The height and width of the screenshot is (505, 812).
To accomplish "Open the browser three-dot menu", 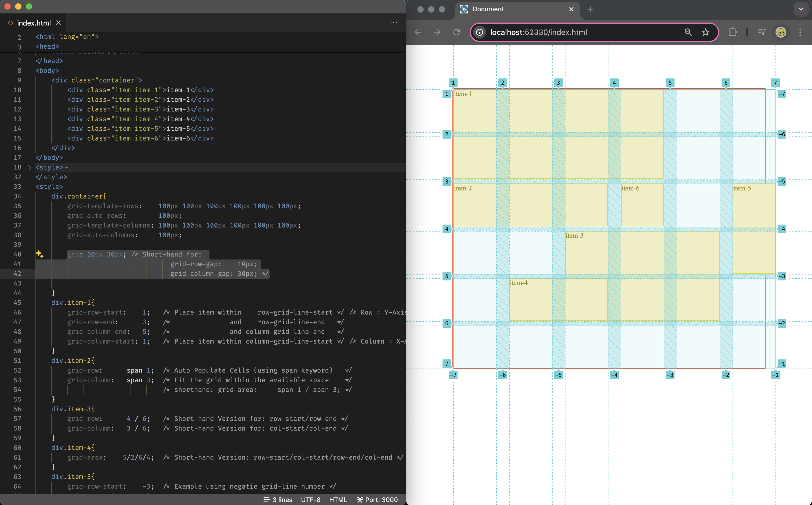I will click(x=800, y=33).
